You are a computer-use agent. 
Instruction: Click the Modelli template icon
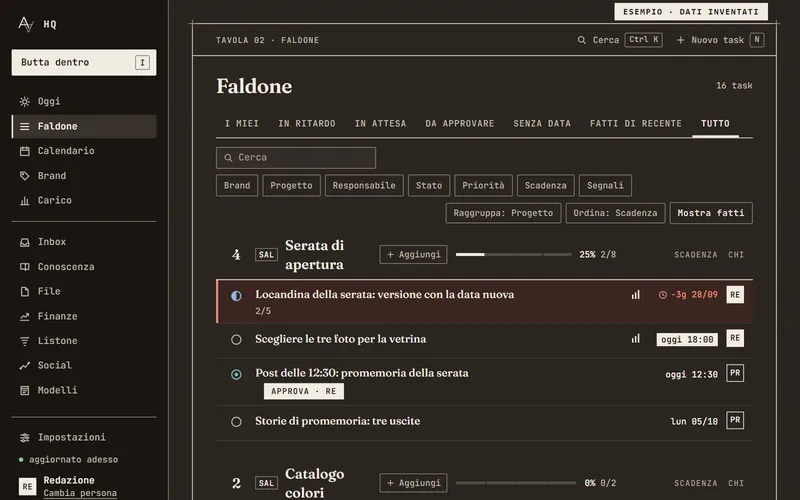[24, 390]
